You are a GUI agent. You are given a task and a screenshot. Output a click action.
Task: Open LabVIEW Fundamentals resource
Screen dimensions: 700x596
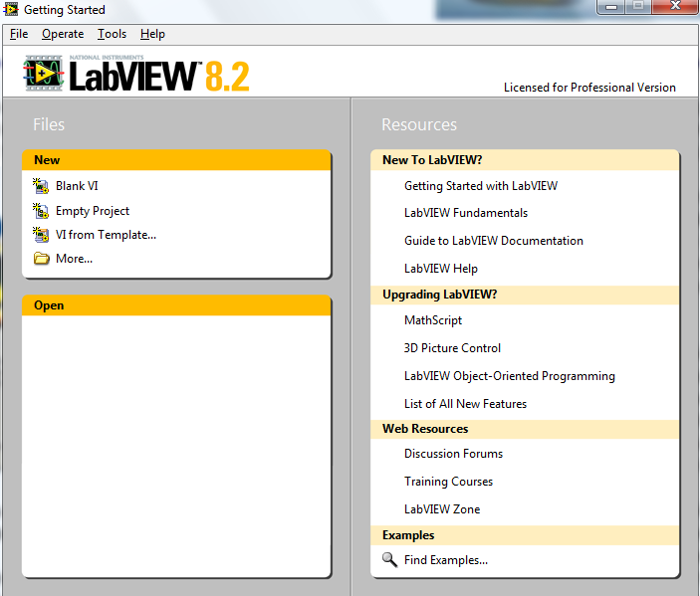point(466,213)
